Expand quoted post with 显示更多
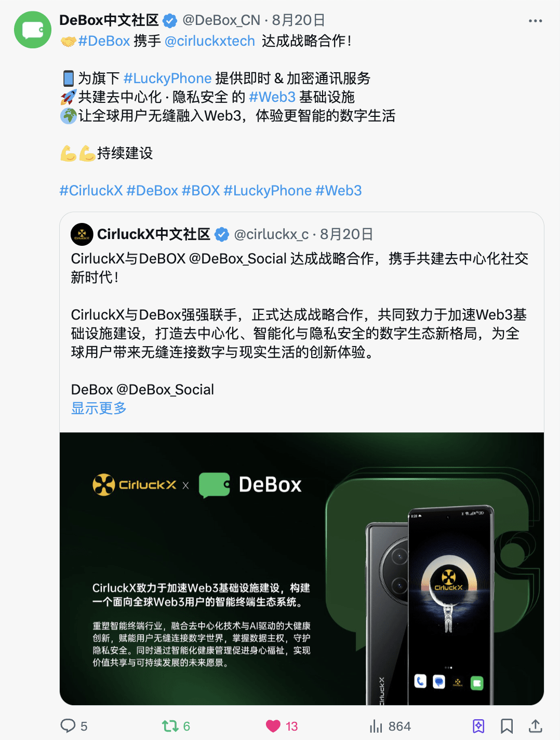The width and height of the screenshot is (560, 740). (x=99, y=408)
